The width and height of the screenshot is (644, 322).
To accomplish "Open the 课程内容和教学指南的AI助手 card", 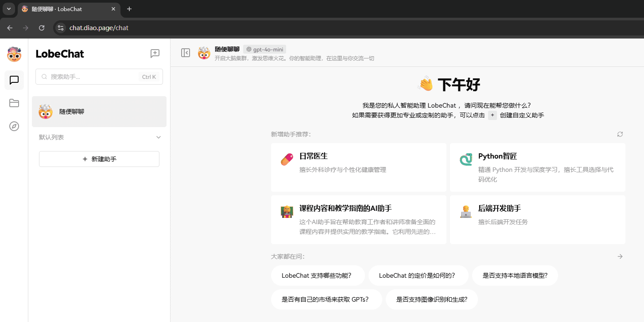I will coord(359,220).
